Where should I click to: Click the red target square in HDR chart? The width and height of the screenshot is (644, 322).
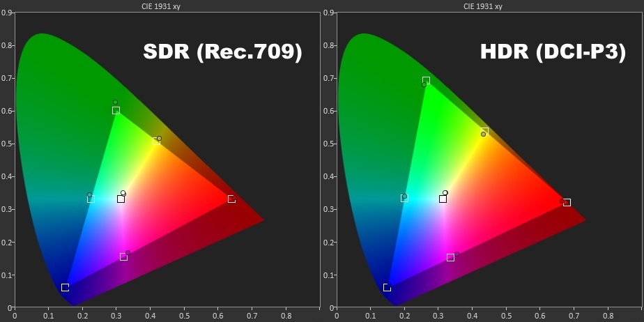[x=567, y=203]
